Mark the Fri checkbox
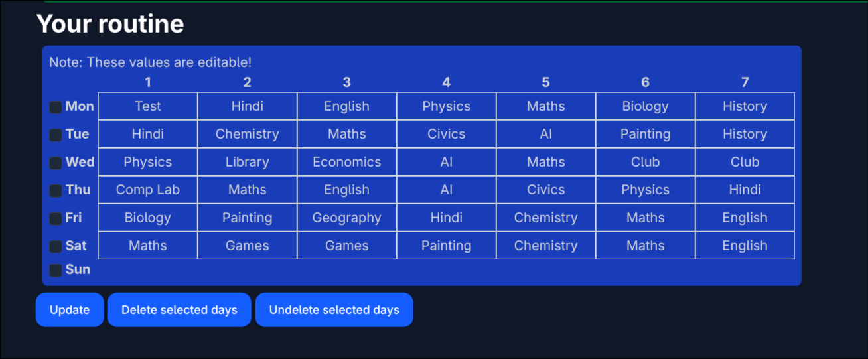The height and width of the screenshot is (359, 868). [x=56, y=219]
